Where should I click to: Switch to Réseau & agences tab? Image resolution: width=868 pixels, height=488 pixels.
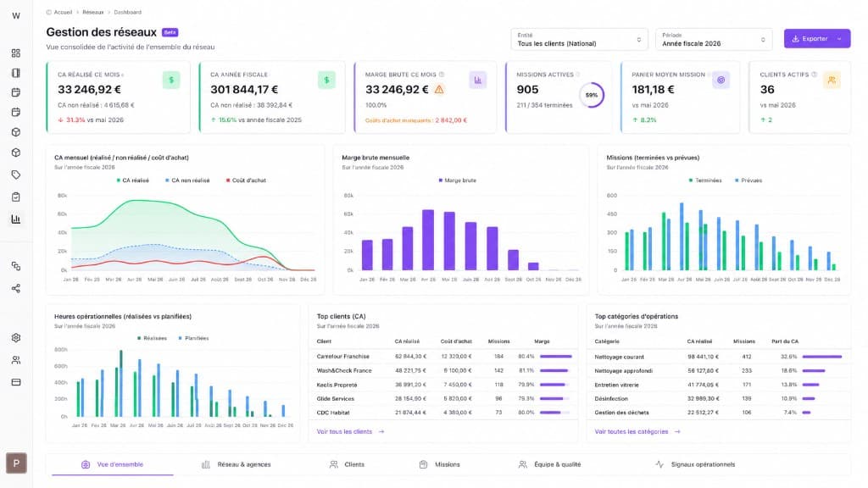pos(236,465)
